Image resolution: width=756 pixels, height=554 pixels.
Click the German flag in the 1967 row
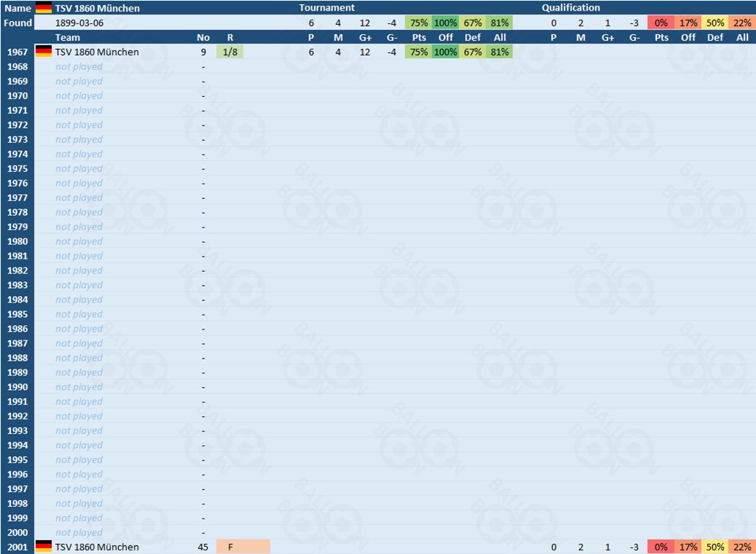pos(44,52)
